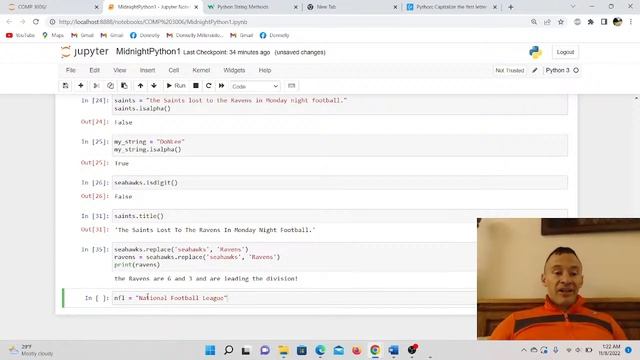This screenshot has width=640, height=360.
Task: Interrupt the kernel with the stop square
Action: coord(196,86)
